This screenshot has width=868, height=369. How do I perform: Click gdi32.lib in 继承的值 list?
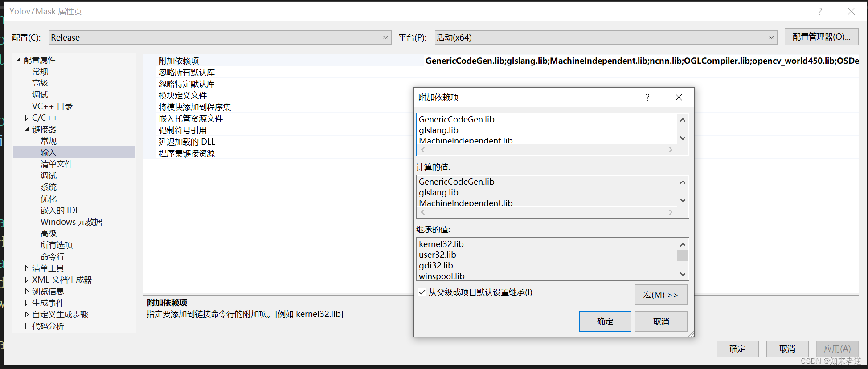(436, 265)
